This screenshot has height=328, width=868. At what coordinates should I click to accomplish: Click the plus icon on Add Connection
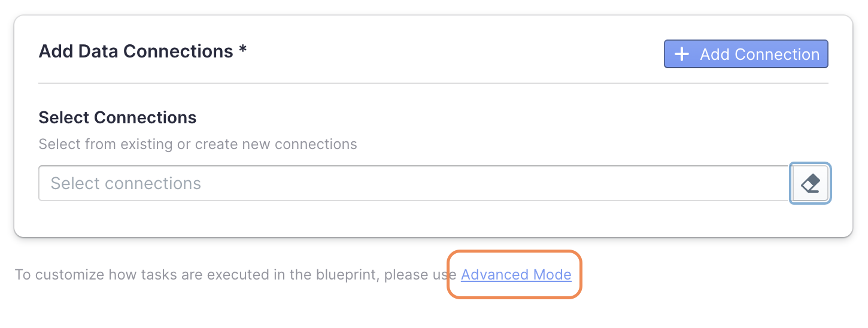click(681, 54)
